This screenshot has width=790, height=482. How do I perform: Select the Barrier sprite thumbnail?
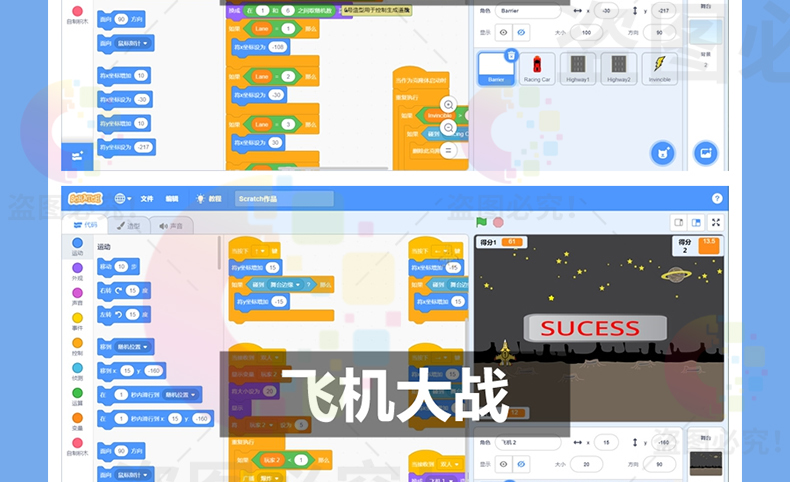tap(496, 68)
